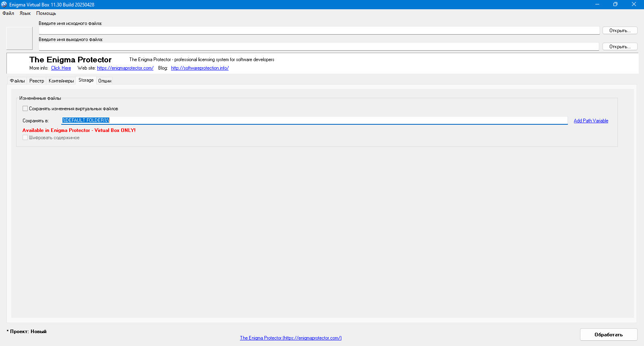The image size is (644, 346).
Task: Click the Enigma Virtual Box title bar icon
Action: point(4,4)
